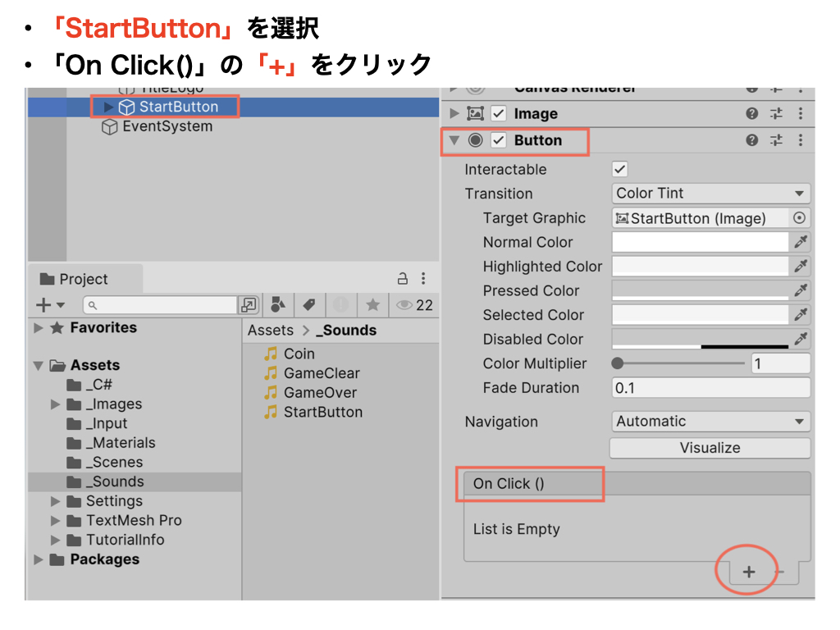Click the Fade Duration input field
840x630 pixels.
[x=710, y=388]
